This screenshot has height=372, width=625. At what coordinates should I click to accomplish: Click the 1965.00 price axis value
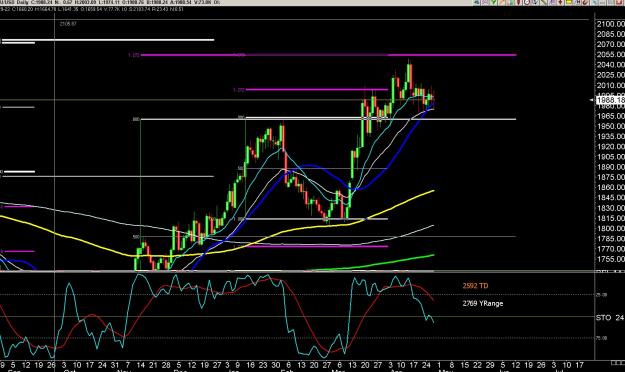click(x=611, y=116)
